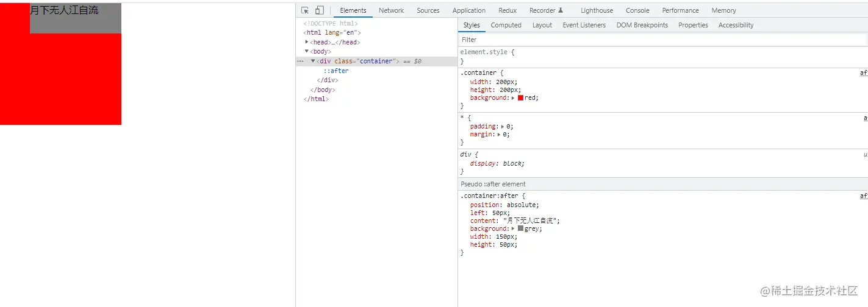
Task: Click the three-dots beside container row
Action: [x=300, y=62]
